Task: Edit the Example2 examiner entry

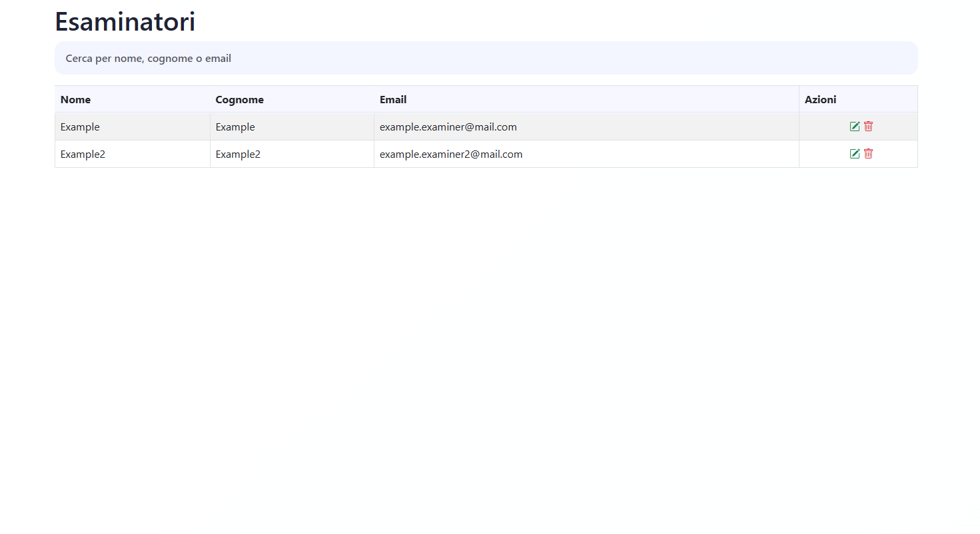Action: coord(854,154)
